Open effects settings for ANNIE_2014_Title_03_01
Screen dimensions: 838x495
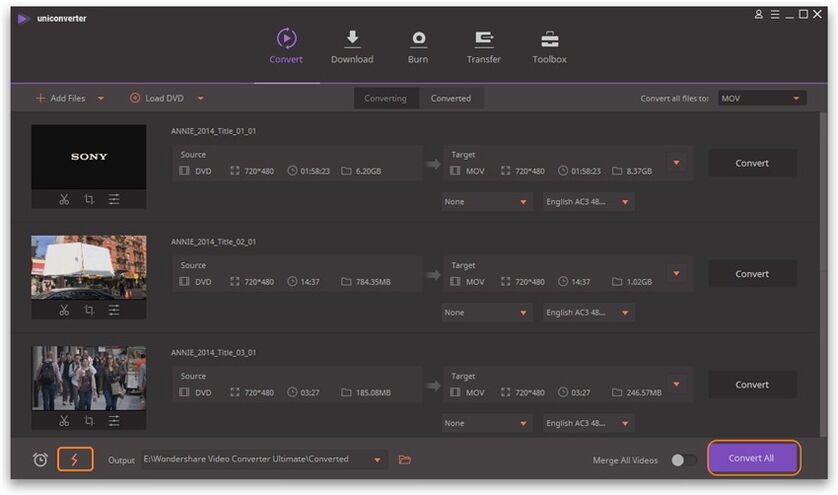114,421
